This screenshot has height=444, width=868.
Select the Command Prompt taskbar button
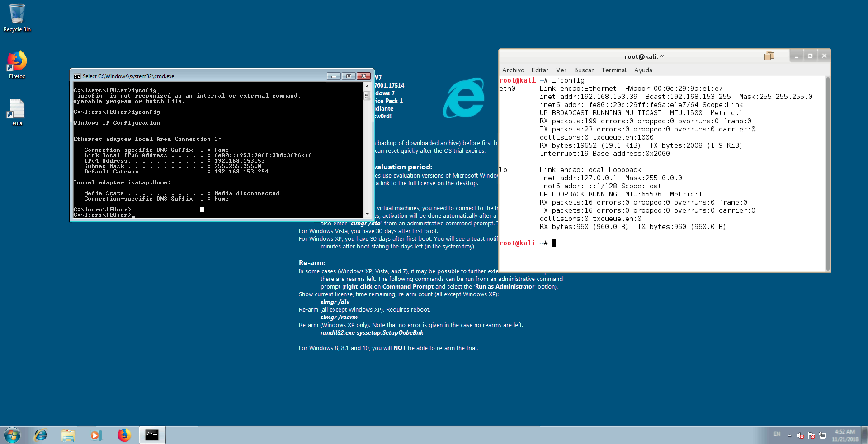(x=152, y=435)
